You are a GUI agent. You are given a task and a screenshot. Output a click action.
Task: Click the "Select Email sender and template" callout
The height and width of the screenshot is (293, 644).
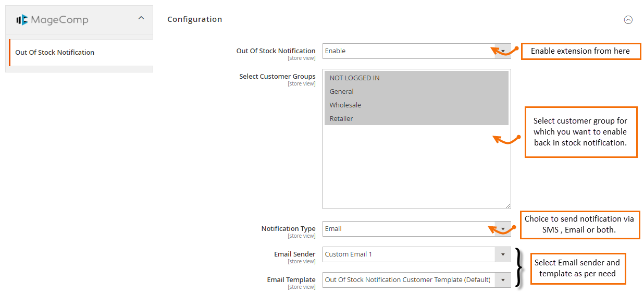tap(577, 268)
